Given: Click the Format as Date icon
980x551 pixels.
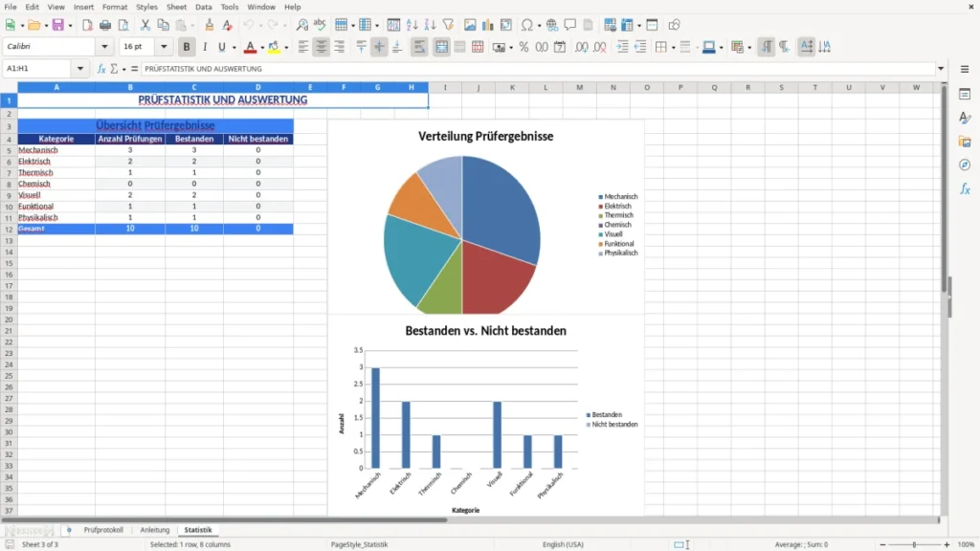Looking at the screenshot, I should (560, 47).
